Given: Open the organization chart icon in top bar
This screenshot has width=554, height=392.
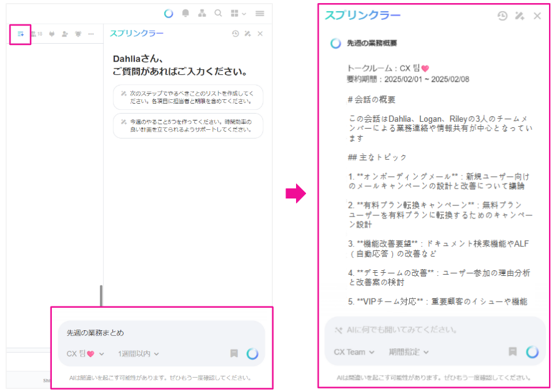Looking at the screenshot, I should tap(202, 13).
